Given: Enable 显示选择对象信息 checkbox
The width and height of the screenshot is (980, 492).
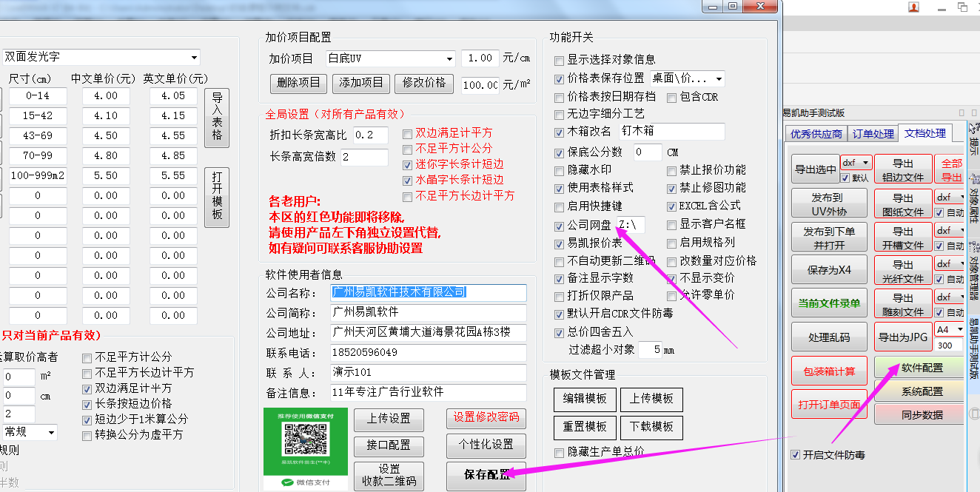Looking at the screenshot, I should pyautogui.click(x=560, y=60).
